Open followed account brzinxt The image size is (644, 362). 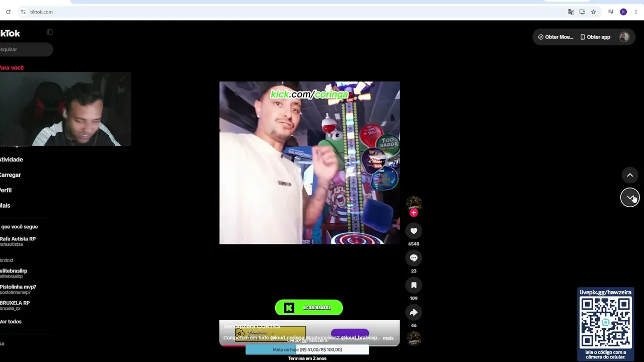(x=7, y=260)
